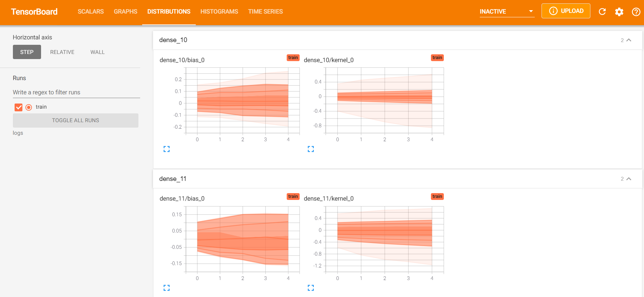Toggle the train run checkbox
This screenshot has height=297, width=644.
[19, 107]
